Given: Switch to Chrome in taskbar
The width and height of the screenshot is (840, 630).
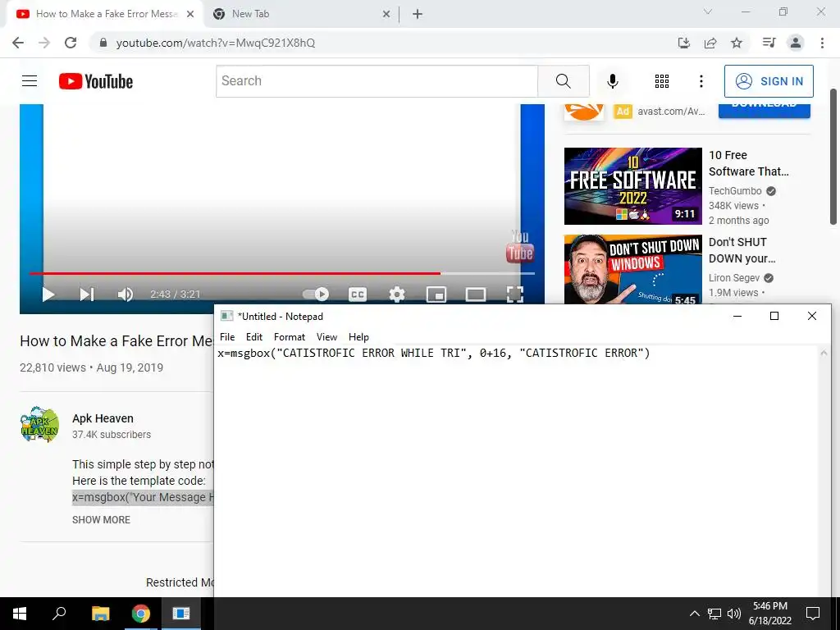Looking at the screenshot, I should [141, 614].
